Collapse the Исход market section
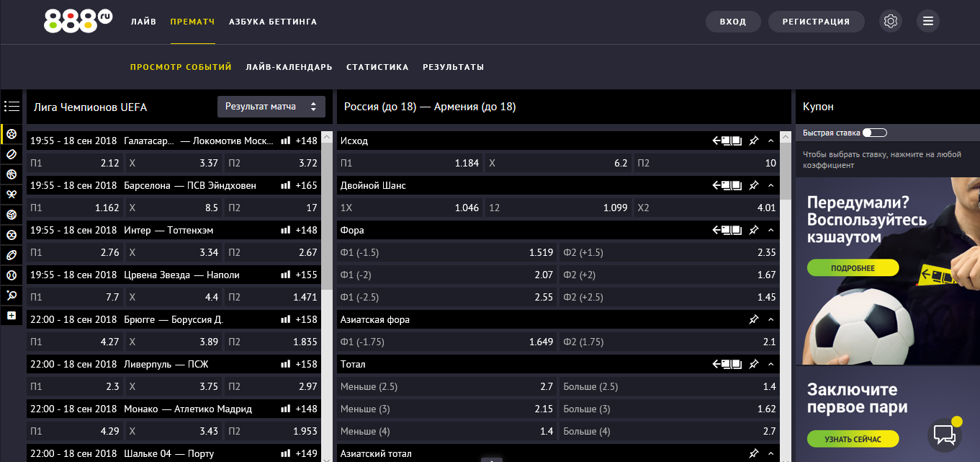This screenshot has width=980, height=462. (x=771, y=141)
